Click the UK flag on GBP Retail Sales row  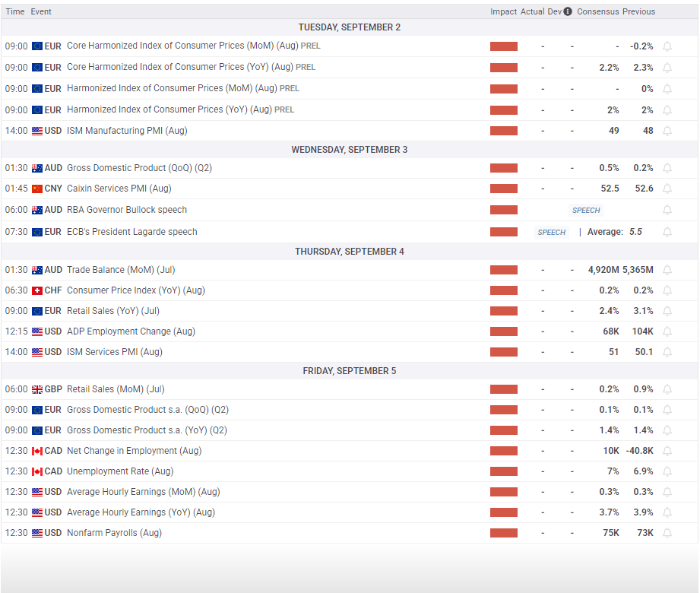pos(37,389)
